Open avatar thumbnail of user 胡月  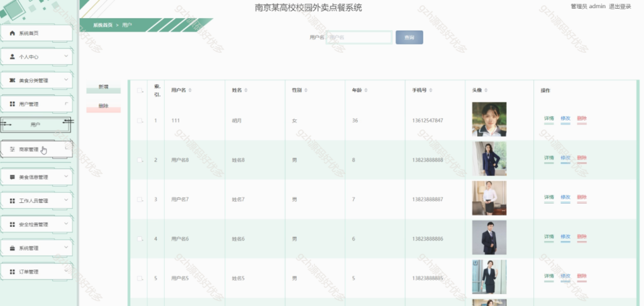pyautogui.click(x=489, y=119)
